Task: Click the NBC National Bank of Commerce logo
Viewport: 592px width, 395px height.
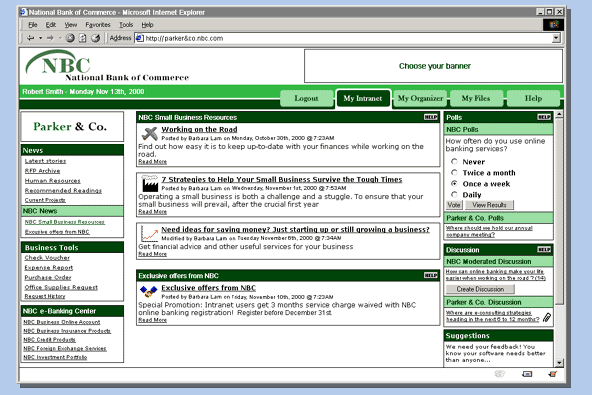Action: [x=107, y=66]
